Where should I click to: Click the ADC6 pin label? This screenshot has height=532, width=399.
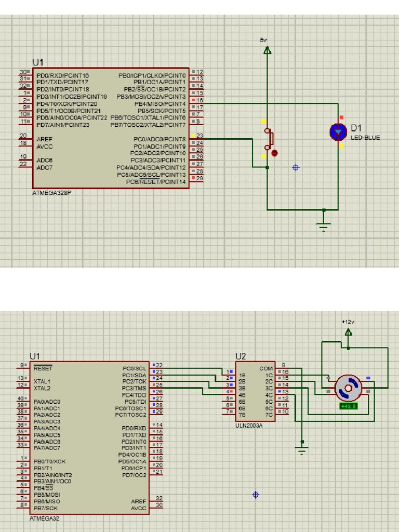click(45, 160)
